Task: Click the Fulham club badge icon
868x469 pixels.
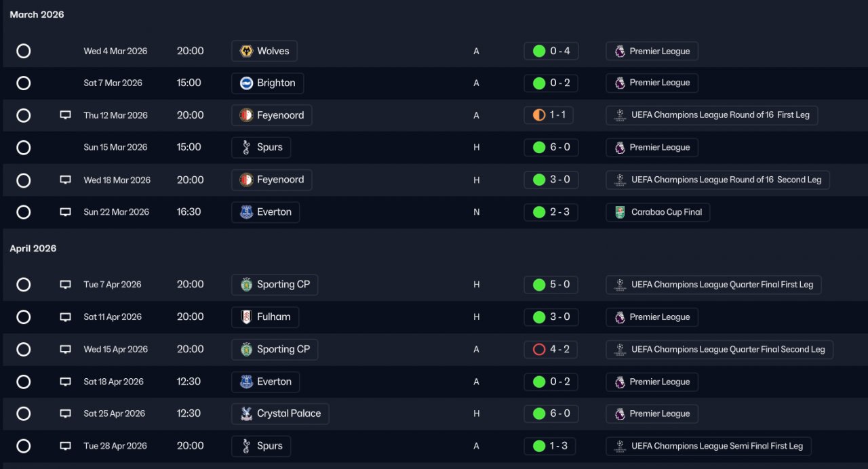Action: 246,317
